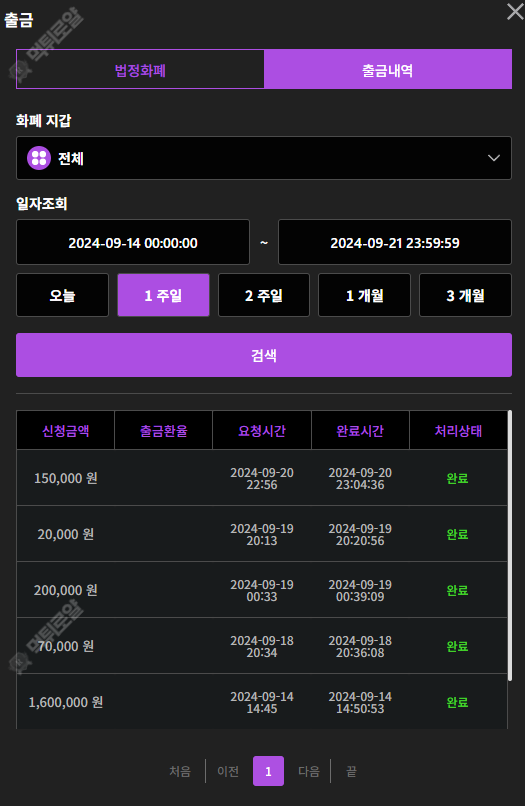Choose the 3 개월 date range
Viewport: 525px width, 806px height.
[465, 295]
